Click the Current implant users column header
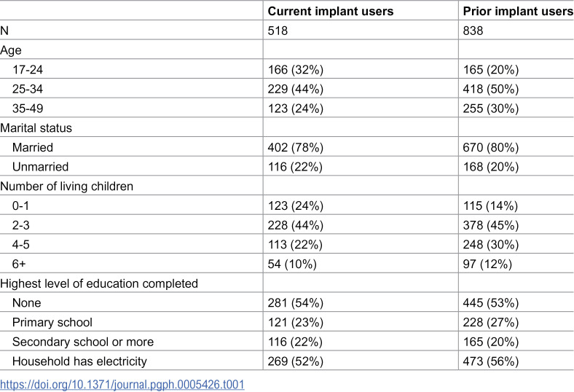Image resolution: width=574 pixels, height=392 pixels. [x=331, y=12]
